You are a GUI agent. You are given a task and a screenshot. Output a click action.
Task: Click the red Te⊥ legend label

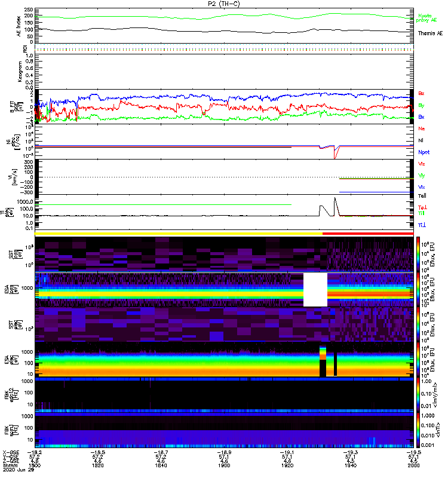click(x=422, y=207)
